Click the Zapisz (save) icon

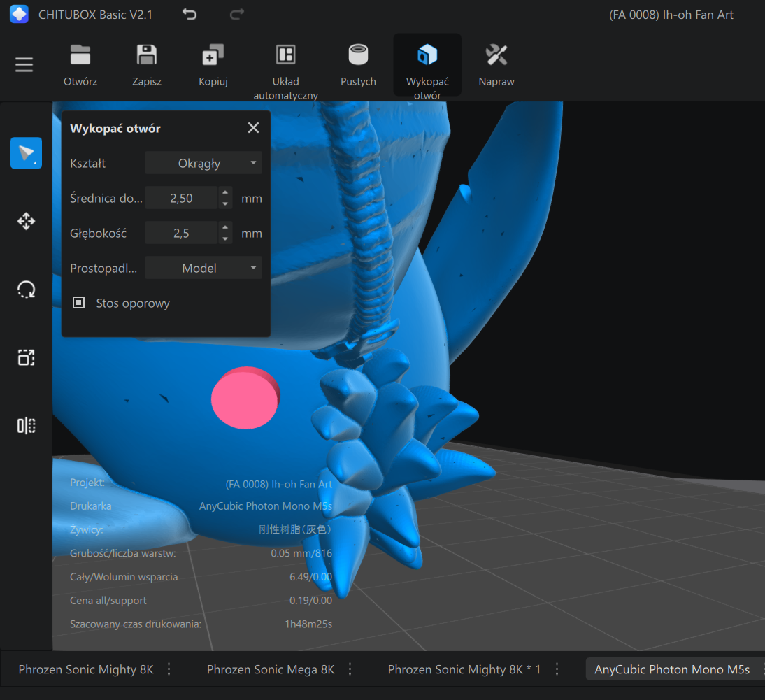click(x=146, y=55)
